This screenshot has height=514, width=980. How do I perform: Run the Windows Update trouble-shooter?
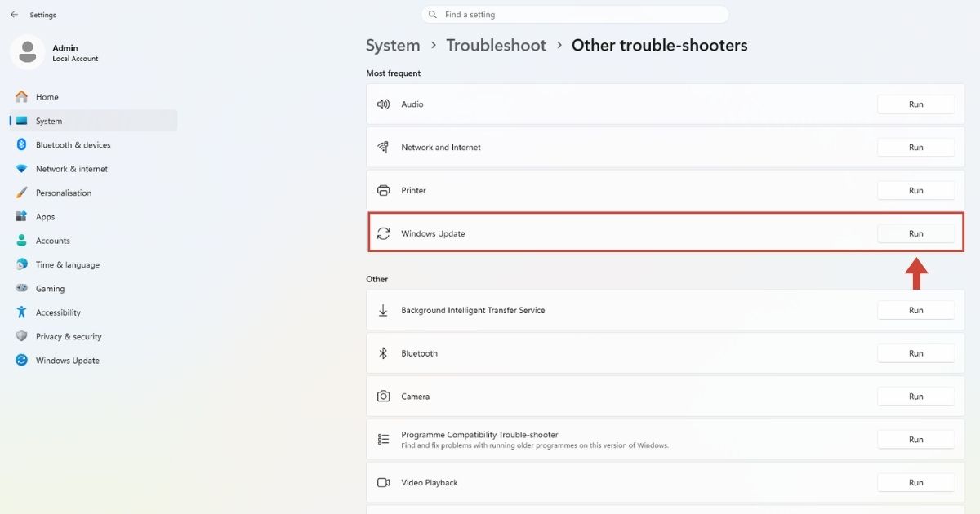(915, 233)
